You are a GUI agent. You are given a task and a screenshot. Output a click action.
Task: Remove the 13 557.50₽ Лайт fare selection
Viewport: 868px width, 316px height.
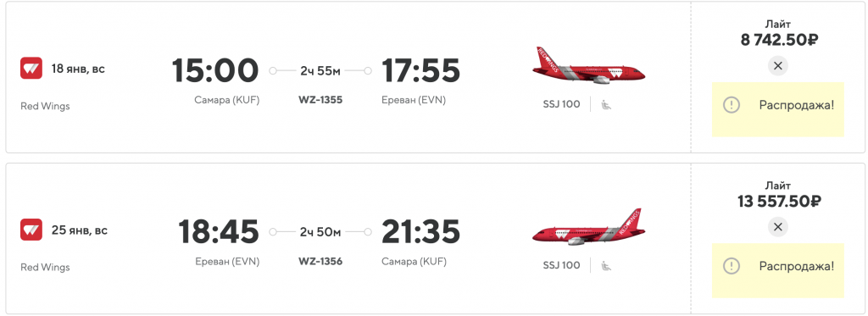pyautogui.click(x=778, y=227)
